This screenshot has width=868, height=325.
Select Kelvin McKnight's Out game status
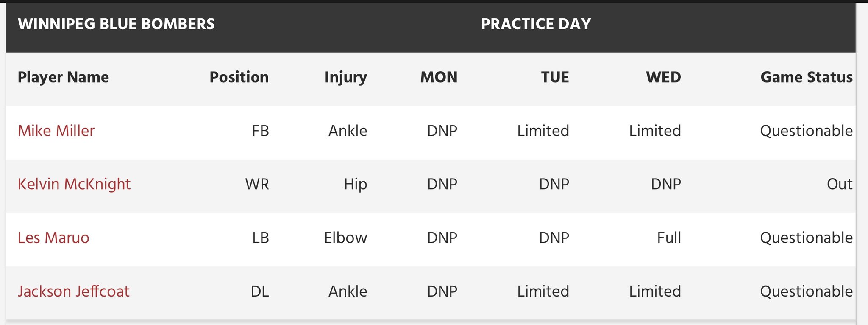click(x=840, y=184)
